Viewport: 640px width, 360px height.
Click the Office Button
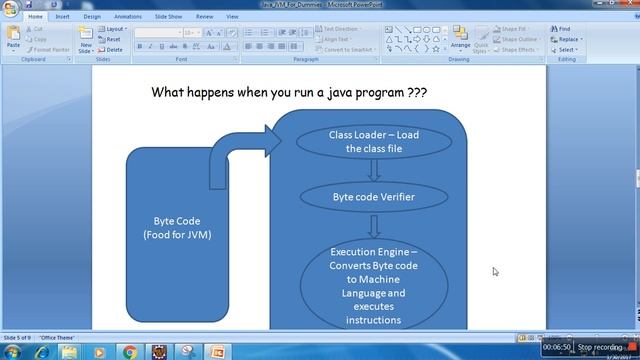pyautogui.click(x=10, y=8)
